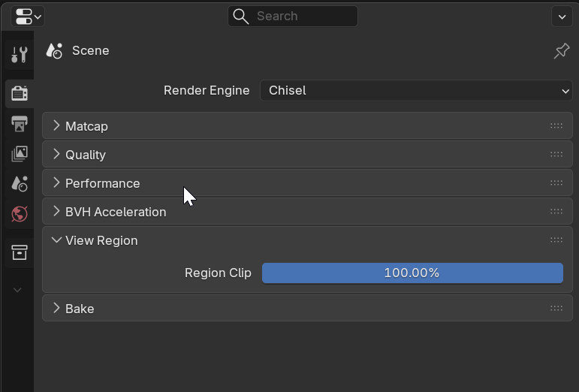Screen dimensions: 579x392
Task: Open the Tool properties tab
Action: coord(20,54)
